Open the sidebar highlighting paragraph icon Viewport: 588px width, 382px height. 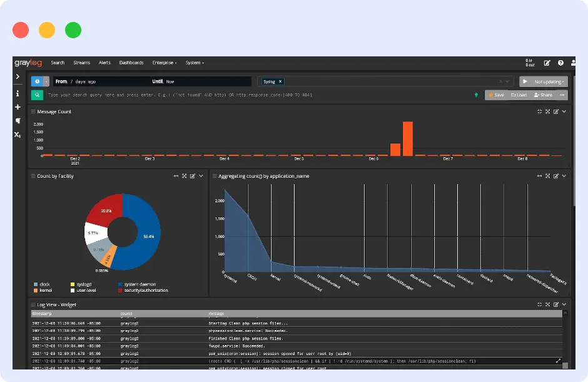(x=18, y=121)
